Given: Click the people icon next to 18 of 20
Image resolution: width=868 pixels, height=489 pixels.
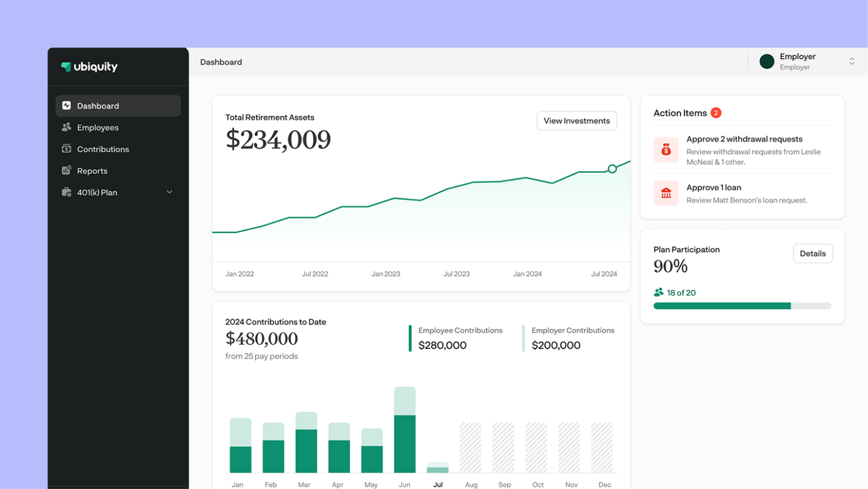Looking at the screenshot, I should [x=659, y=292].
